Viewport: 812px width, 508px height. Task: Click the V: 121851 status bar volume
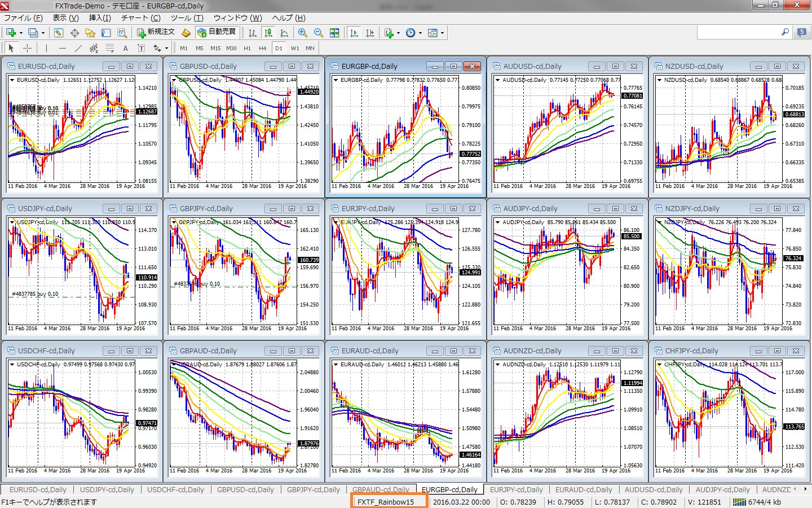705,502
